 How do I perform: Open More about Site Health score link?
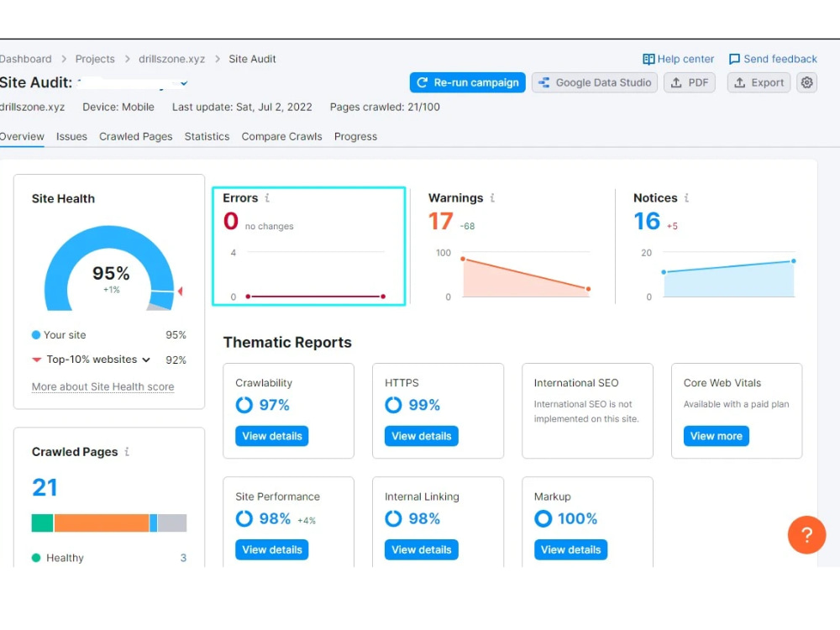coord(102,386)
